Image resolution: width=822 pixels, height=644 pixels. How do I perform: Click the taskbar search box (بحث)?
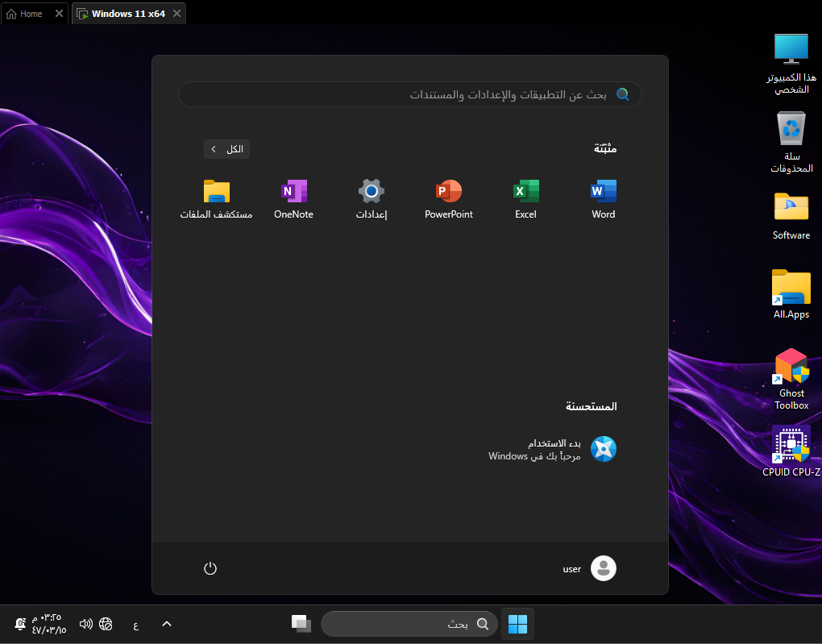point(409,624)
